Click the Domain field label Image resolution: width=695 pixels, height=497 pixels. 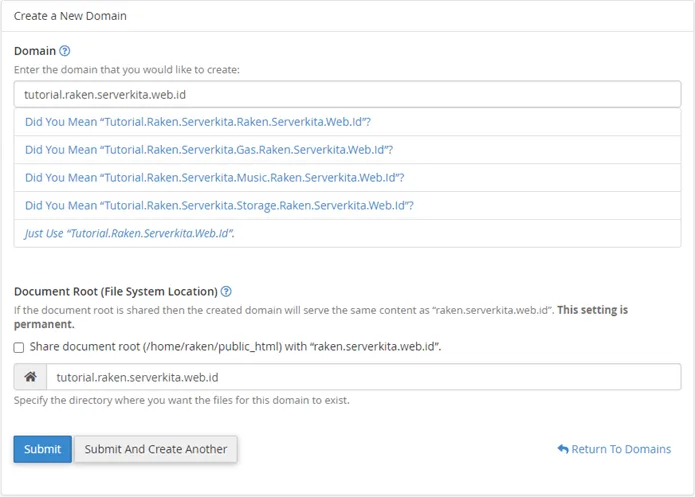[x=35, y=51]
